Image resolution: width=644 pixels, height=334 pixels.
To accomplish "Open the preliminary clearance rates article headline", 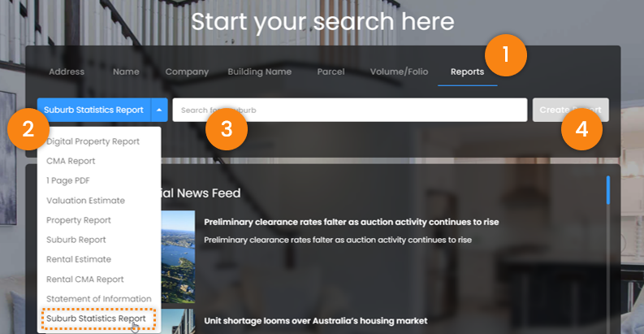I will coord(352,222).
